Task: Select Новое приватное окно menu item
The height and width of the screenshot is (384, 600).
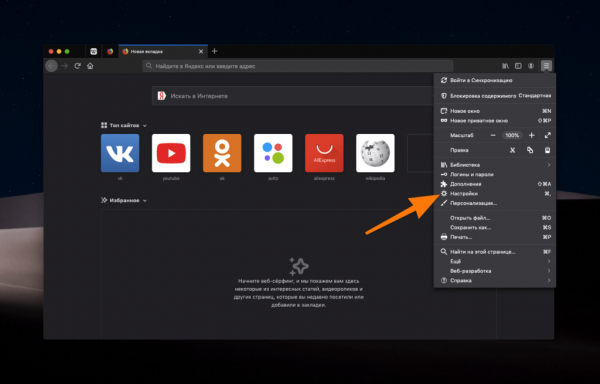Action: coord(494,120)
